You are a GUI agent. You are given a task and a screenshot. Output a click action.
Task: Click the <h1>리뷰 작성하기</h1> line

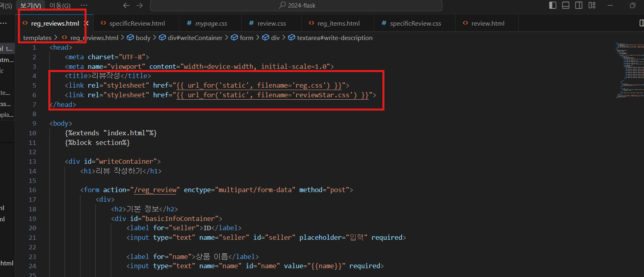[121, 171]
